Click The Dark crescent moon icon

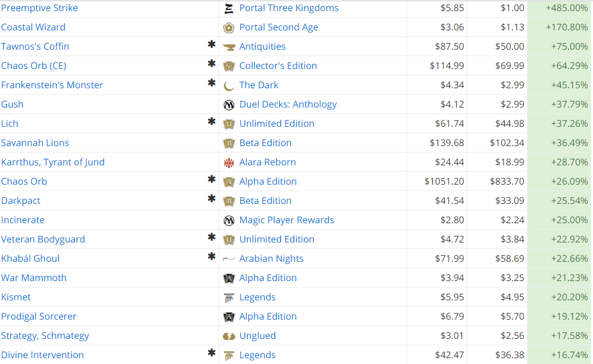pos(229,85)
